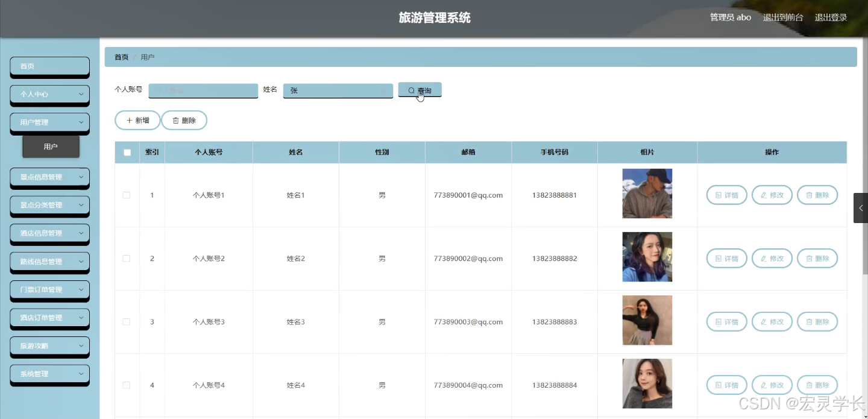
Task: Click the 退出登录 link in the top bar
Action: 831,17
